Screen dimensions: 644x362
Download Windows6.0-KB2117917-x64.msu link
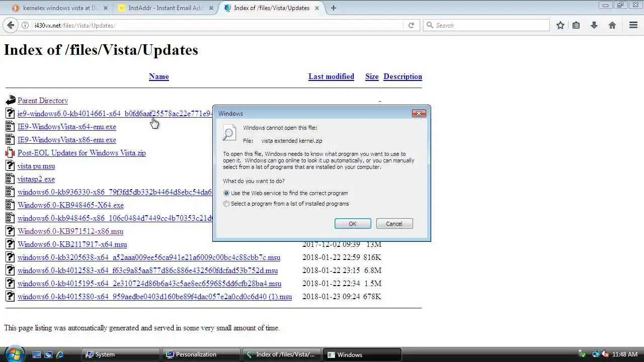click(x=72, y=244)
